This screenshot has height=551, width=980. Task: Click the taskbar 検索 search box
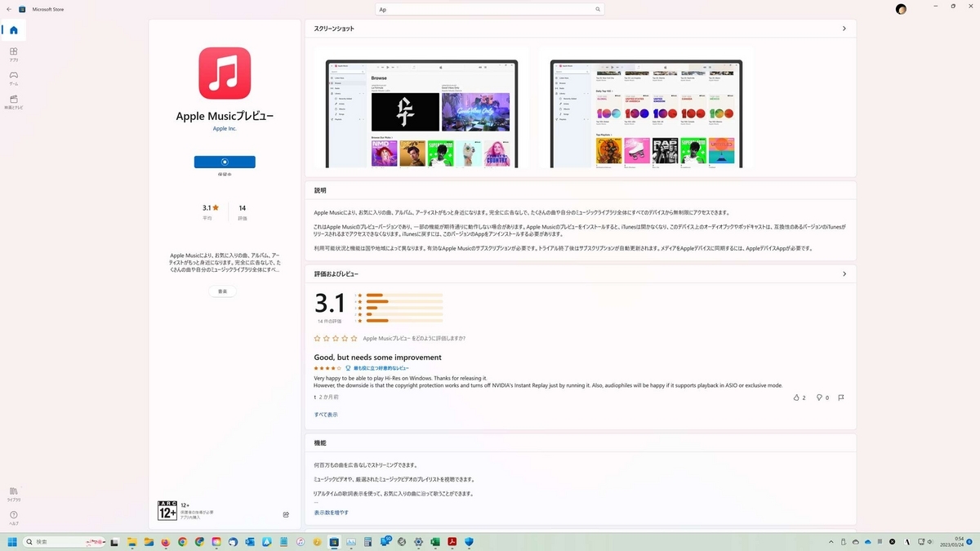[x=65, y=541]
